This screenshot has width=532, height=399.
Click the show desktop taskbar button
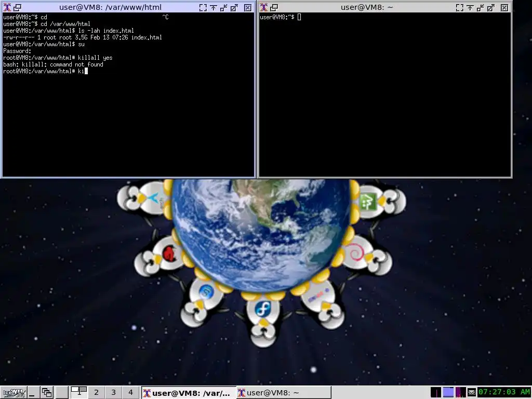tap(33, 393)
